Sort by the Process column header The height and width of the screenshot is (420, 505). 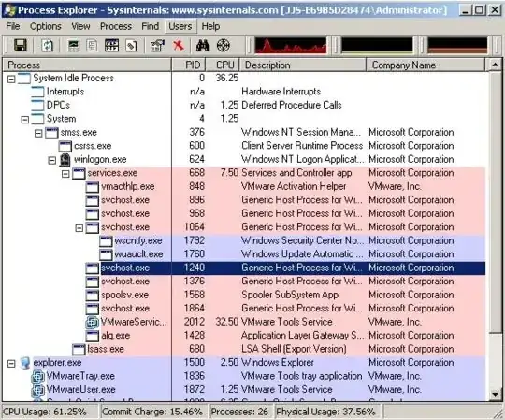click(x=87, y=65)
